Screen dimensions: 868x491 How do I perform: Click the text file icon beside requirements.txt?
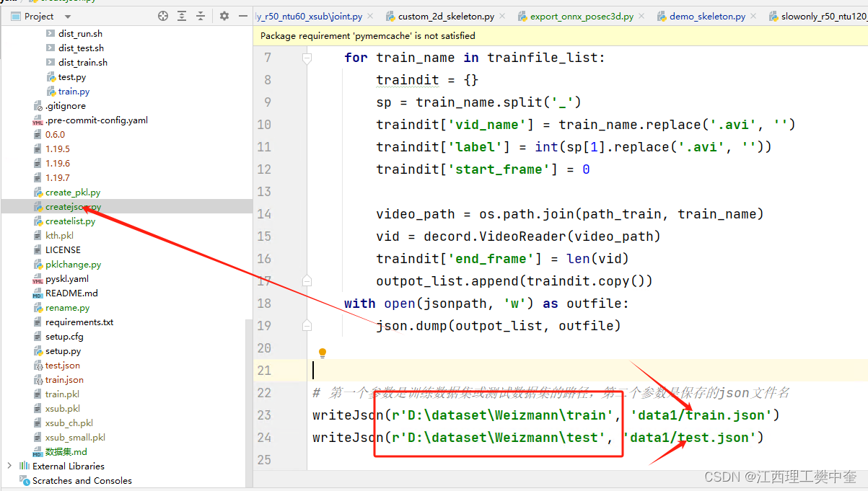click(38, 322)
